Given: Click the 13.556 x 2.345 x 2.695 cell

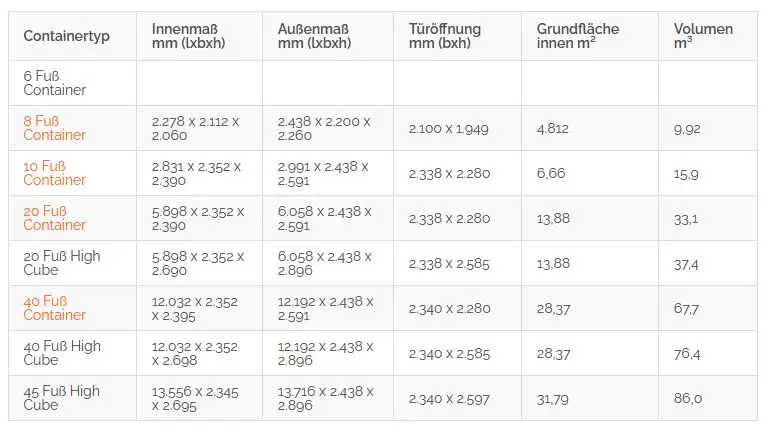Looking at the screenshot, I should [195, 398].
